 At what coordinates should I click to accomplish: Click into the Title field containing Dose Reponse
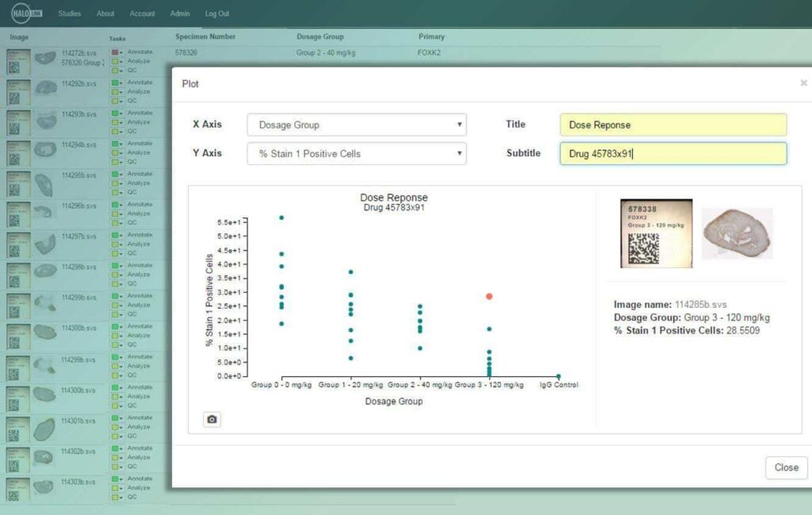tap(672, 125)
